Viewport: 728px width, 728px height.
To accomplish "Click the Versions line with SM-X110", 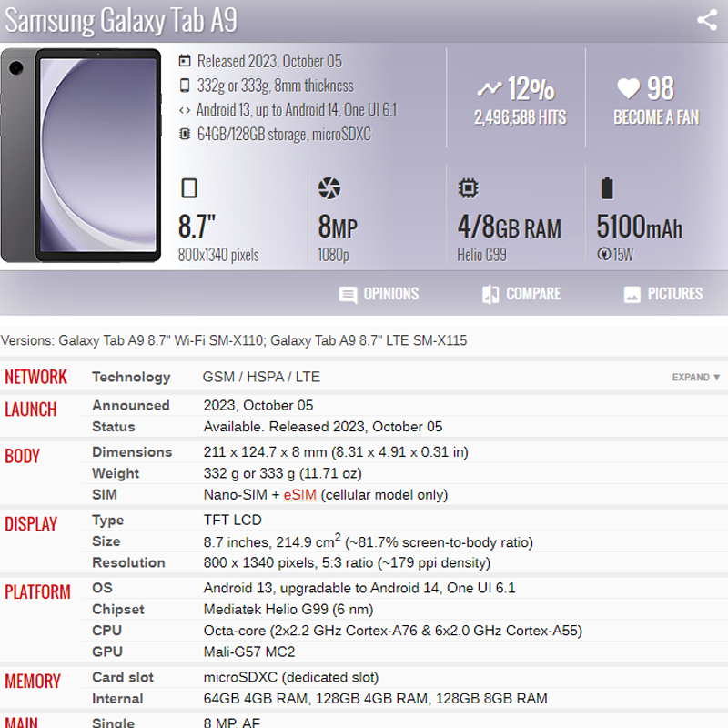I will coord(234,340).
